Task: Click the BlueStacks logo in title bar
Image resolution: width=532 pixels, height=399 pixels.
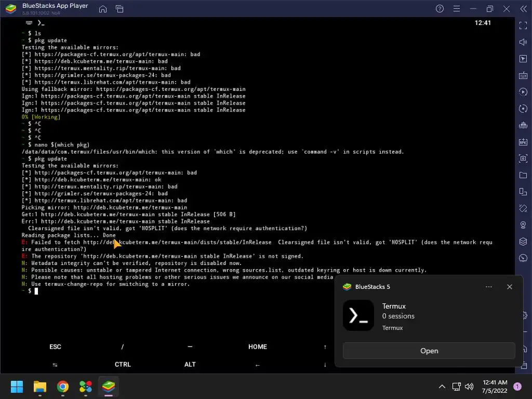Action: pos(11,9)
